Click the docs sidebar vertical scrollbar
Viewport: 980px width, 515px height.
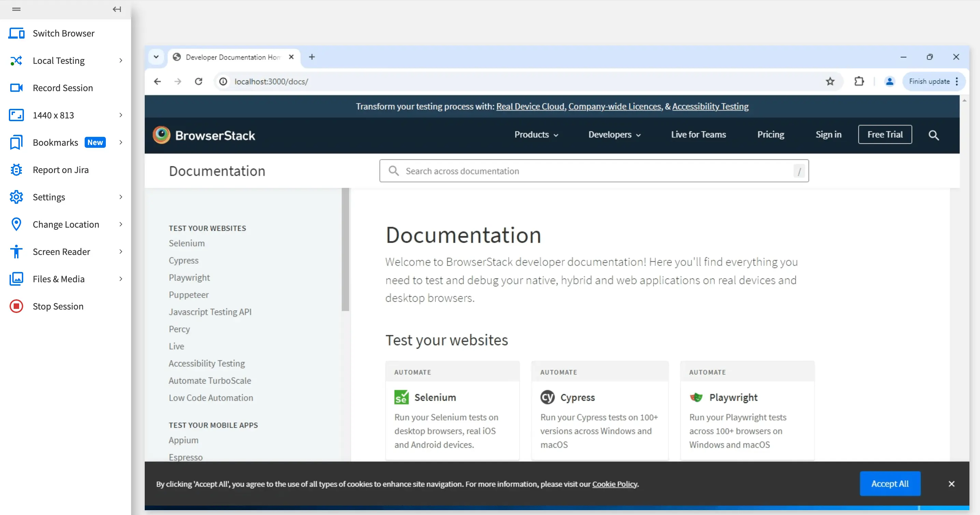[345, 249]
